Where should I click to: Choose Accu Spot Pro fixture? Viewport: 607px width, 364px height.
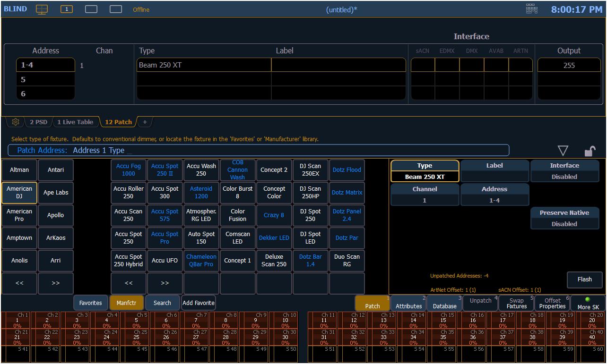point(165,238)
